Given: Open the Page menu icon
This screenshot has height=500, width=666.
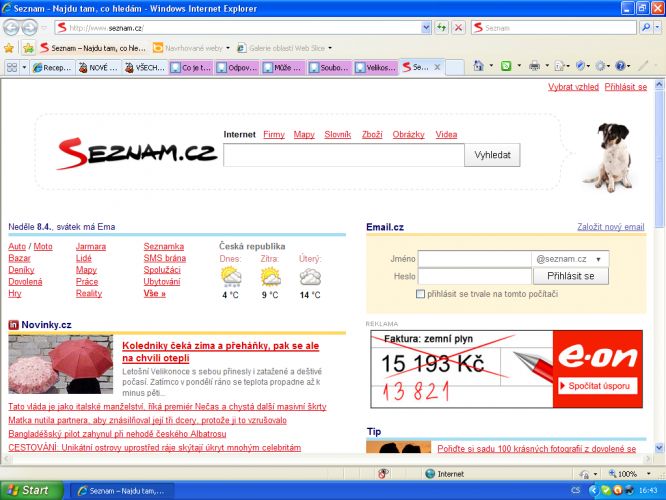Looking at the screenshot, I should point(559,66).
